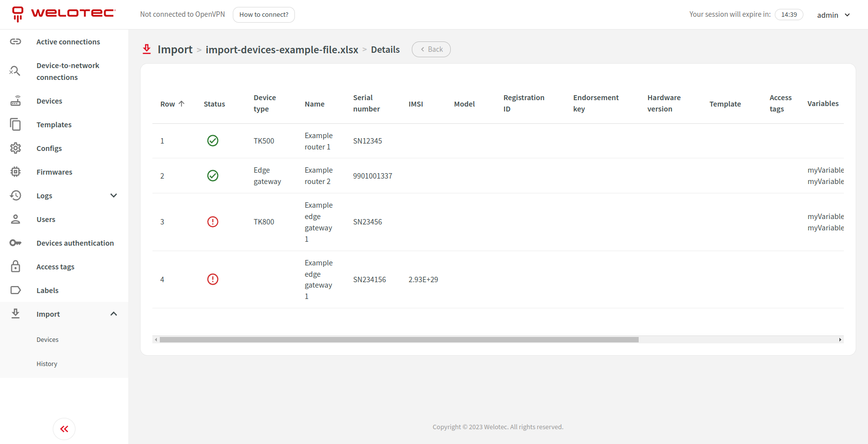The height and width of the screenshot is (444, 868).
Task: Expand the Logs submenu chevron
Action: click(x=113, y=195)
